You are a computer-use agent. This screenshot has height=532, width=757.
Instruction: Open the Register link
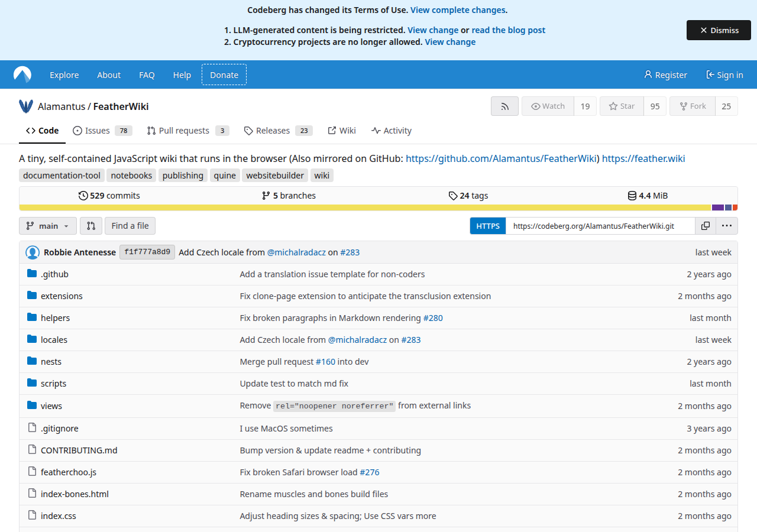tap(665, 74)
